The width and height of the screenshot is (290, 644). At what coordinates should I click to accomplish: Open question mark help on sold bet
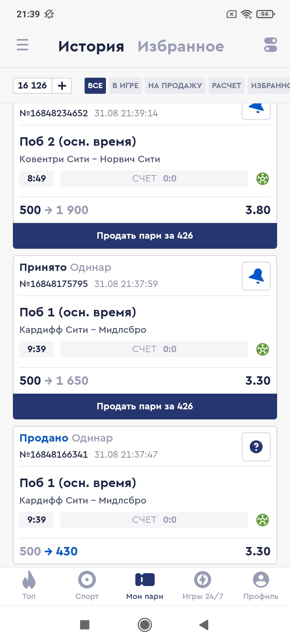(x=256, y=447)
